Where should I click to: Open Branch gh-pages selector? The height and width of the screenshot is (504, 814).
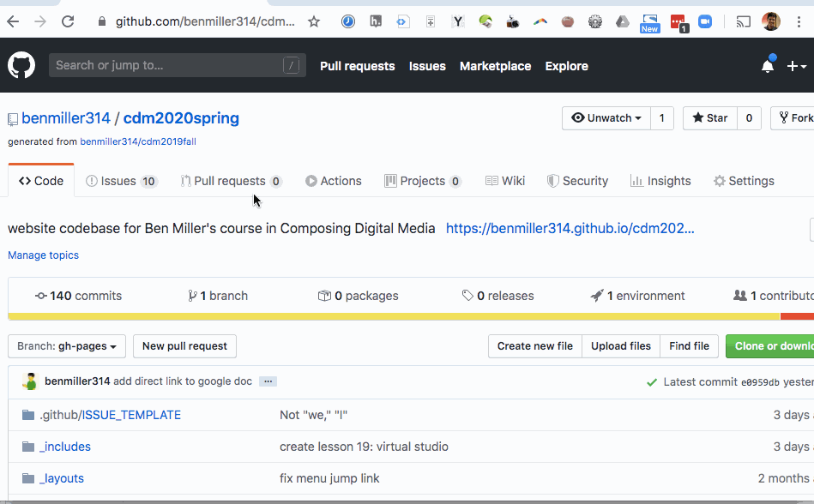pos(68,346)
